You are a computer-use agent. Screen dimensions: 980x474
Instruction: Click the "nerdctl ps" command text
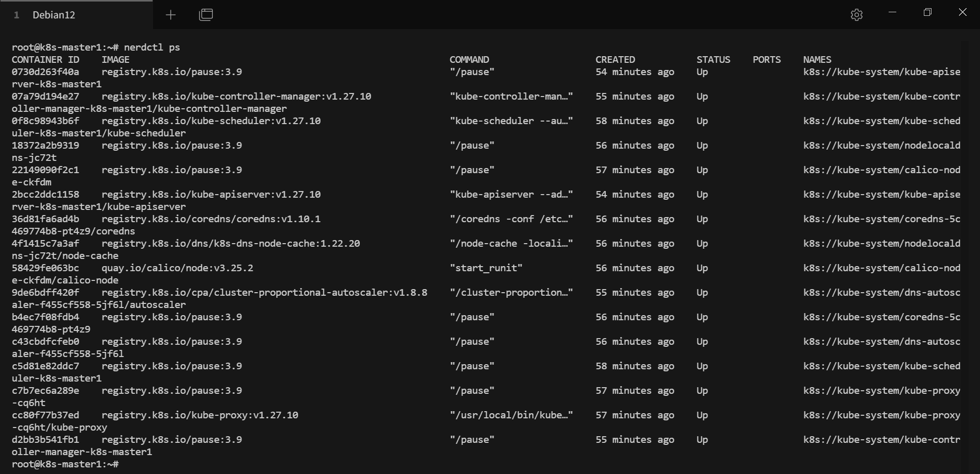click(x=152, y=48)
